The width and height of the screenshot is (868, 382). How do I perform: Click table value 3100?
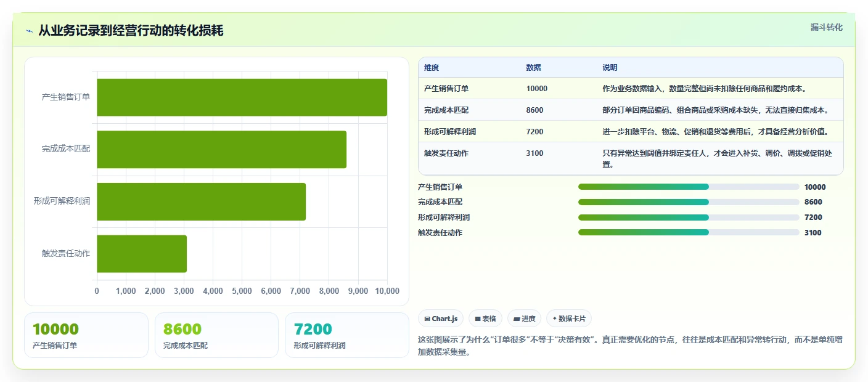click(535, 153)
